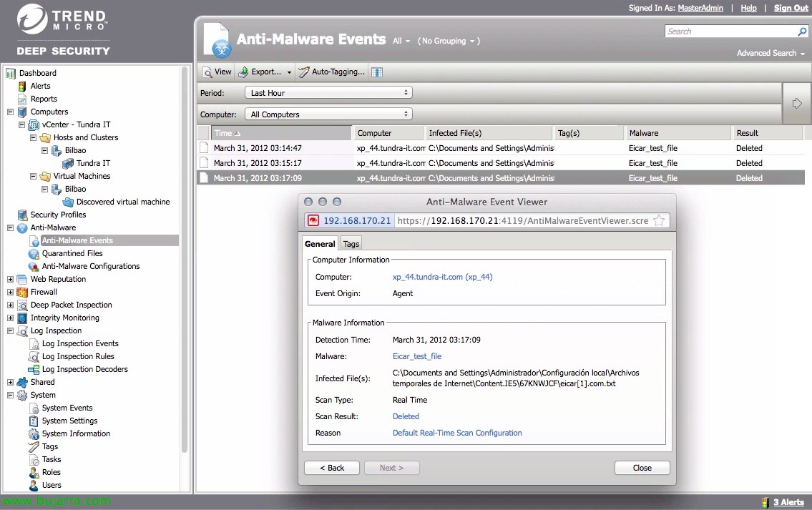Open the Default Real-Time Scan Configuration link
The height and width of the screenshot is (510, 812).
(x=457, y=433)
